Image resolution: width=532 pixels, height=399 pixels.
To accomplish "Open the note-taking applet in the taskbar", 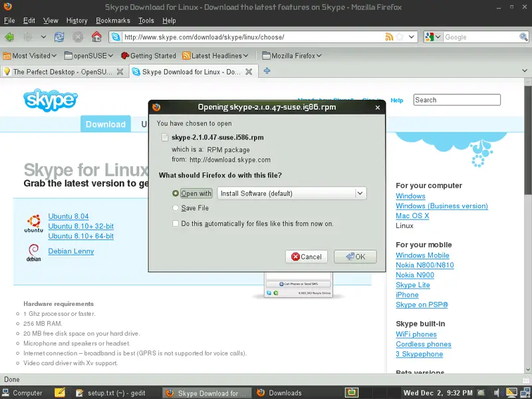I will 60,392.
